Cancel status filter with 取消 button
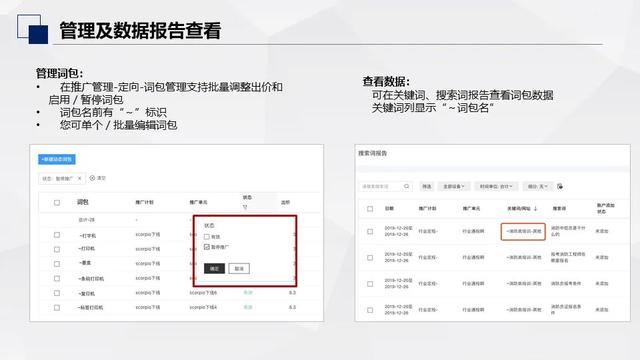 [239, 269]
